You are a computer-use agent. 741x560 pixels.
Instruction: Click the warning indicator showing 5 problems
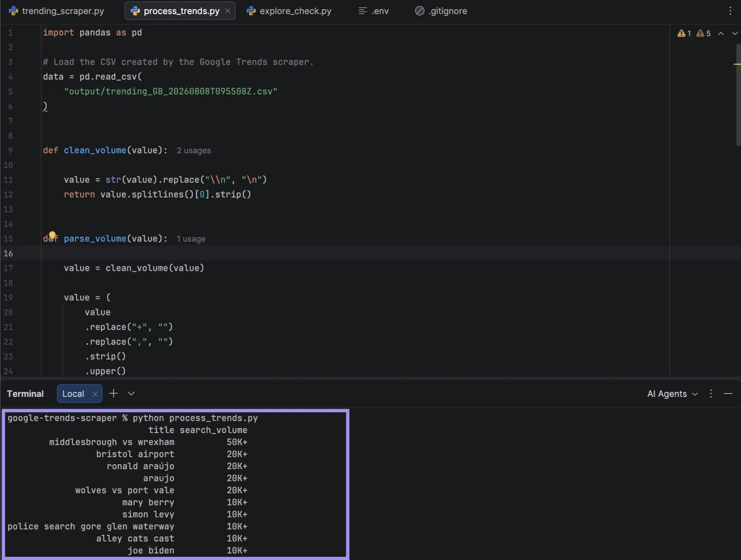(703, 33)
